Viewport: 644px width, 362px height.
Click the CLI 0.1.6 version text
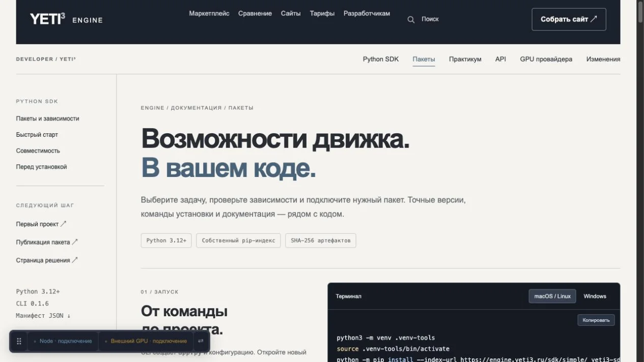pos(32,304)
